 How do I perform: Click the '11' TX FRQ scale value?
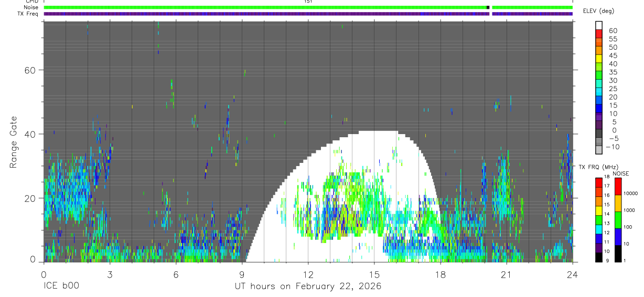[607, 243]
